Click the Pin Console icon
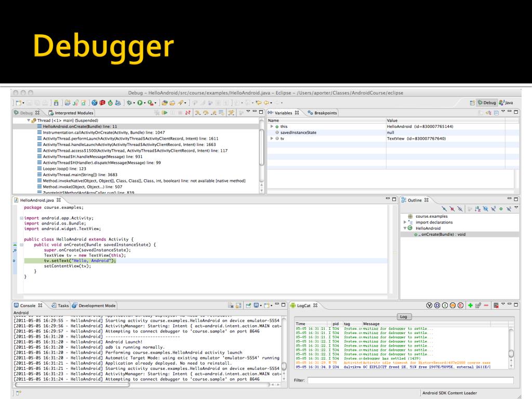 click(248, 305)
